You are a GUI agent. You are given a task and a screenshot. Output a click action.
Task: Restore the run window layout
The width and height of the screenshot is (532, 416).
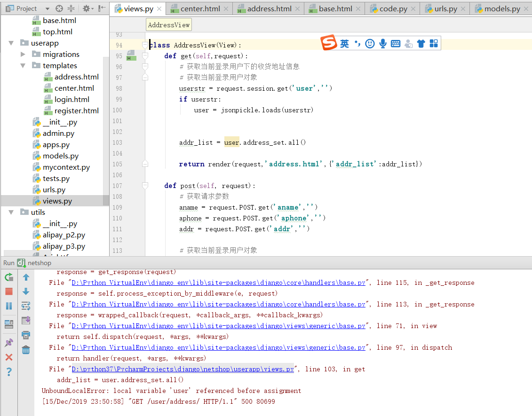[9, 324]
